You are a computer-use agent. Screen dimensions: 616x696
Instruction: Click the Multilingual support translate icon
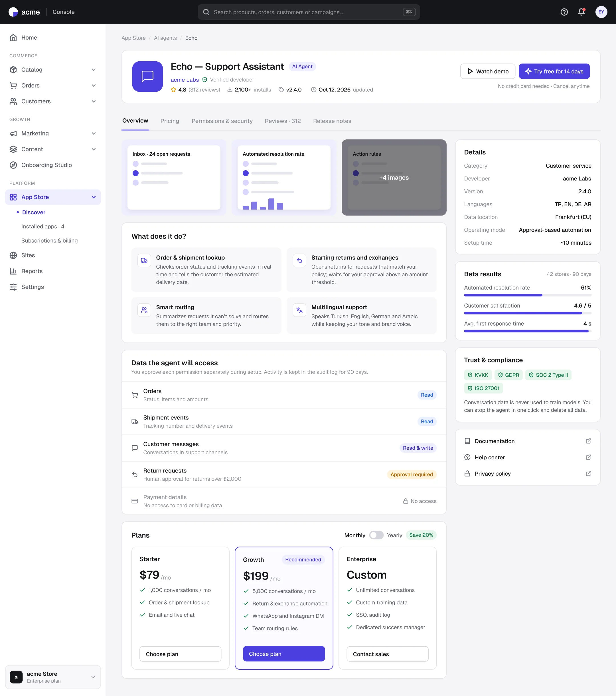pos(299,310)
